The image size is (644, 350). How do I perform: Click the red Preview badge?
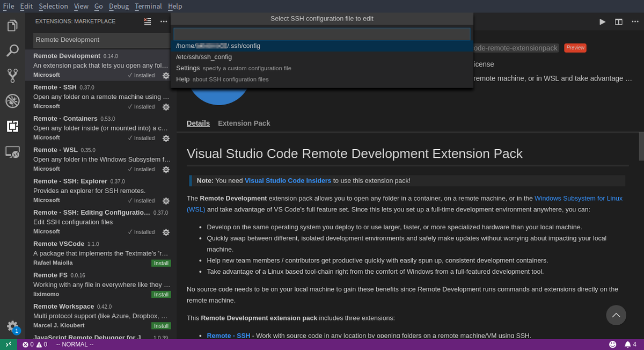click(575, 48)
